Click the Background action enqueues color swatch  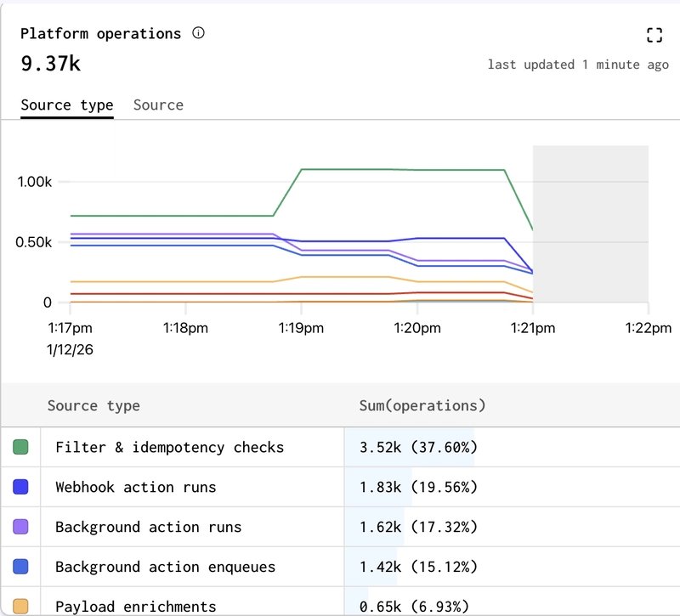21,567
